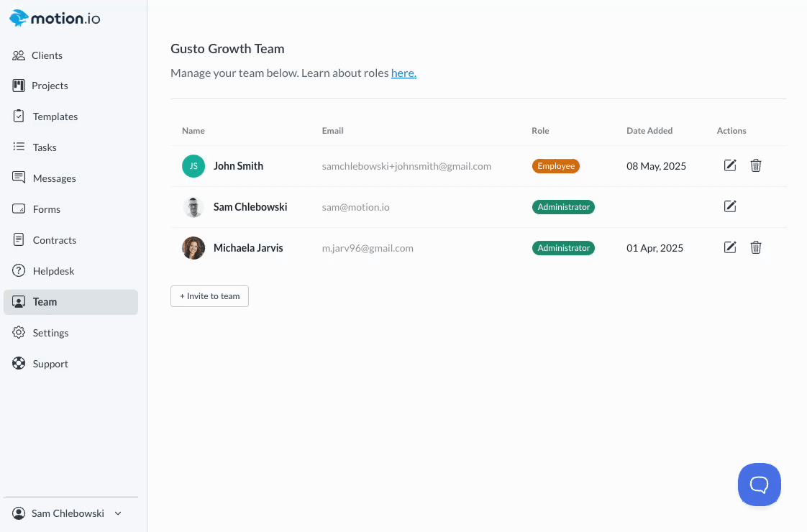This screenshot has width=807, height=532.
Task: Open the blue chat widget bubble
Action: pyautogui.click(x=759, y=485)
